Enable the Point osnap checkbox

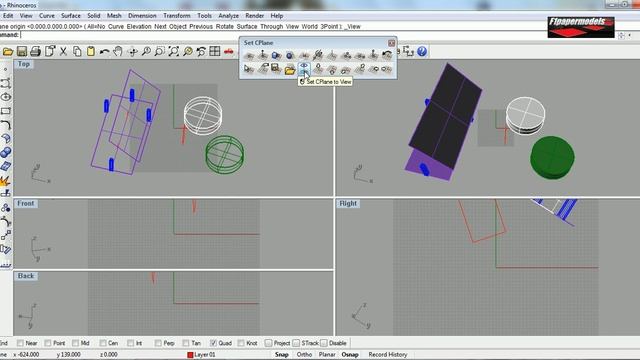[48, 343]
